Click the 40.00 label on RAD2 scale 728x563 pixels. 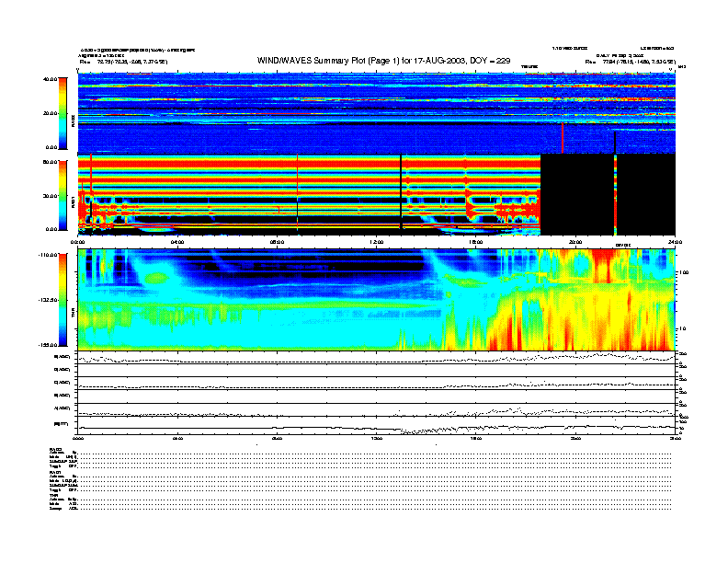pyautogui.click(x=50, y=79)
